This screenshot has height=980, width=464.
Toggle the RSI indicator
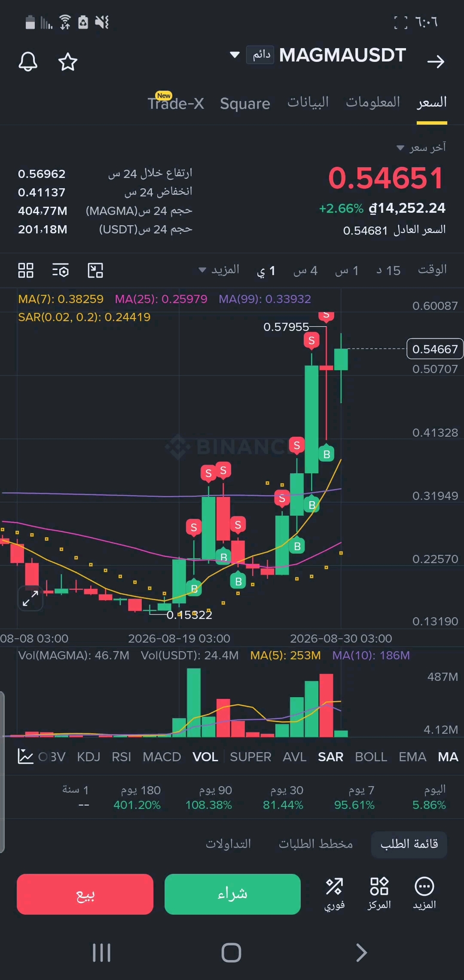click(121, 757)
